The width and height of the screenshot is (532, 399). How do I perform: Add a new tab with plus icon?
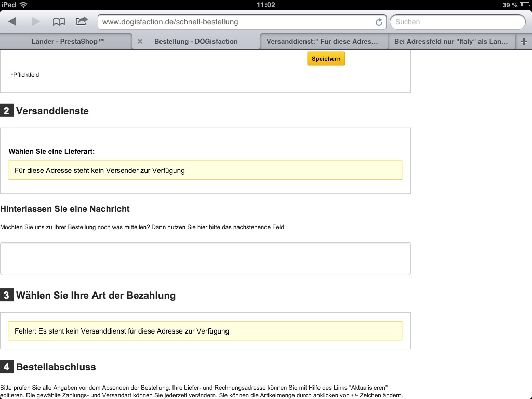click(x=524, y=42)
